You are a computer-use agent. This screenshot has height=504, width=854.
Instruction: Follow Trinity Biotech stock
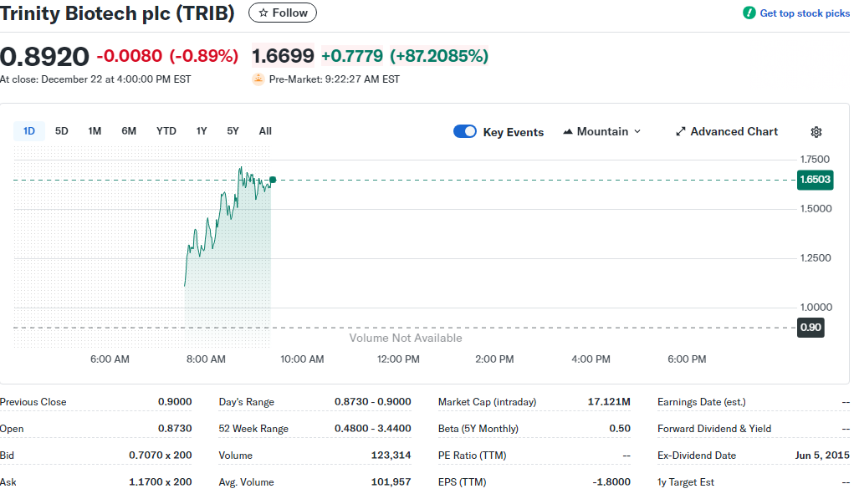pyautogui.click(x=282, y=13)
